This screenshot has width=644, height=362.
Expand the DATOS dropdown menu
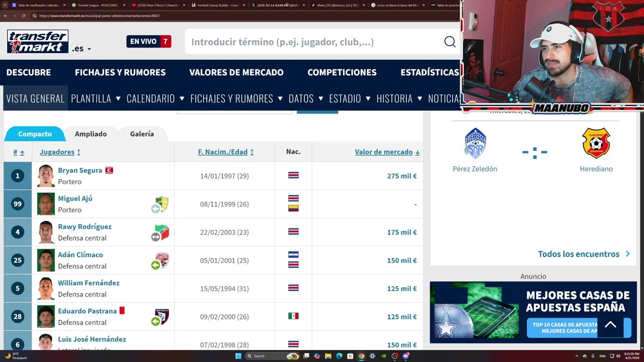[321, 98]
